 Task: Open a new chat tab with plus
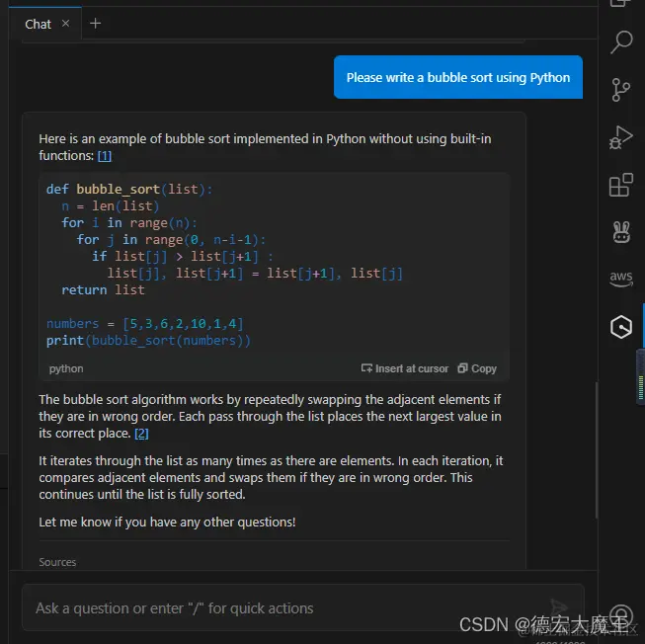pyautogui.click(x=95, y=24)
